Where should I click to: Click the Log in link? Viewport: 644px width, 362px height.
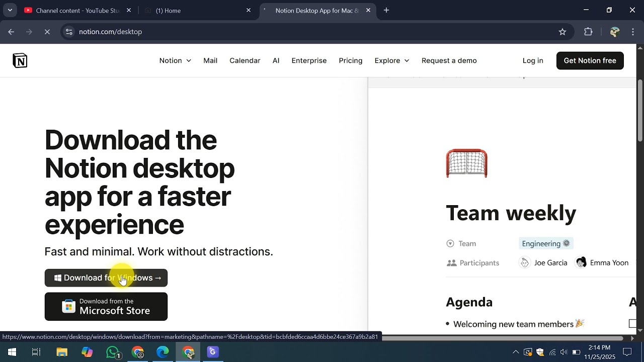pos(533,60)
